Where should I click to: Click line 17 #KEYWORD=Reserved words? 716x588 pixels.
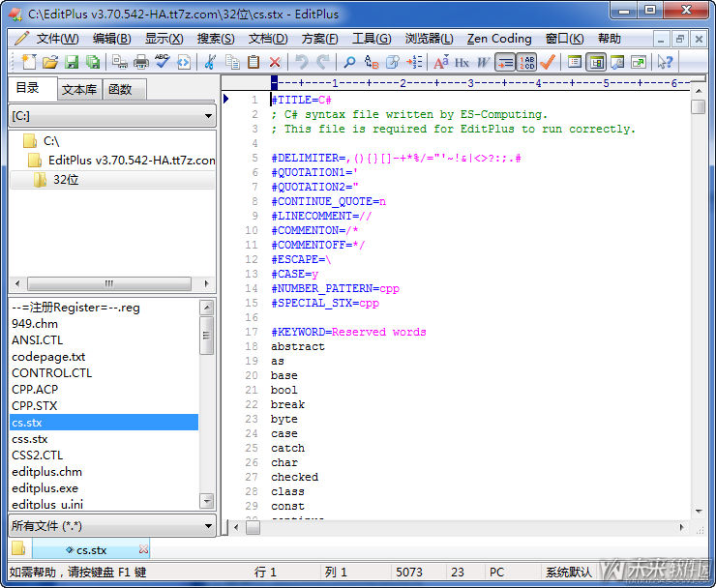tap(348, 332)
